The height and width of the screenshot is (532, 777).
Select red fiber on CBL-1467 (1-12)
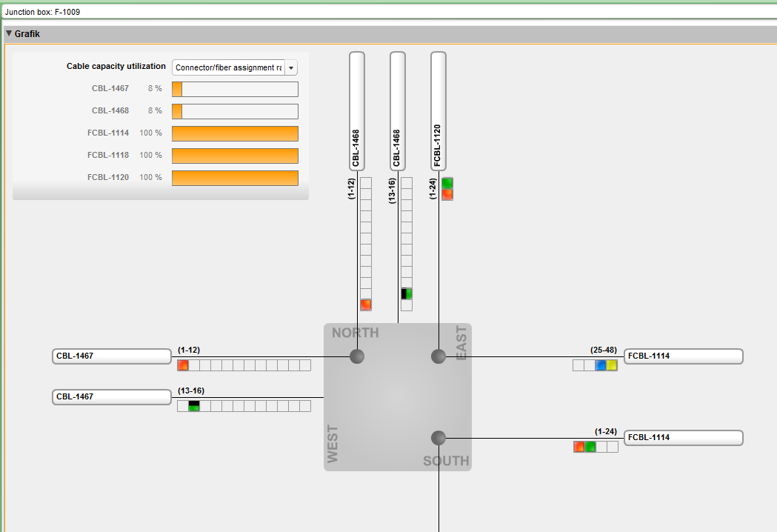(183, 365)
